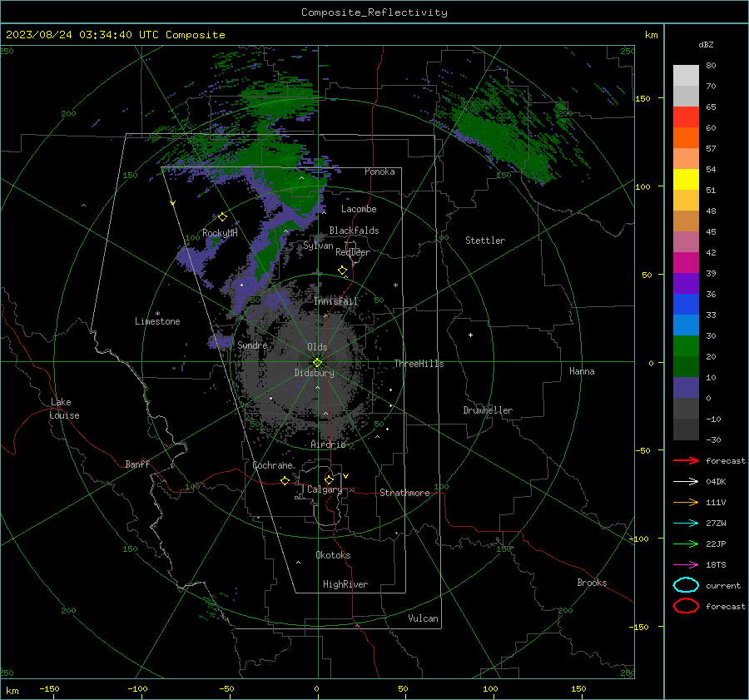Click the slate purple swatch between 10 and 0

[686, 388]
